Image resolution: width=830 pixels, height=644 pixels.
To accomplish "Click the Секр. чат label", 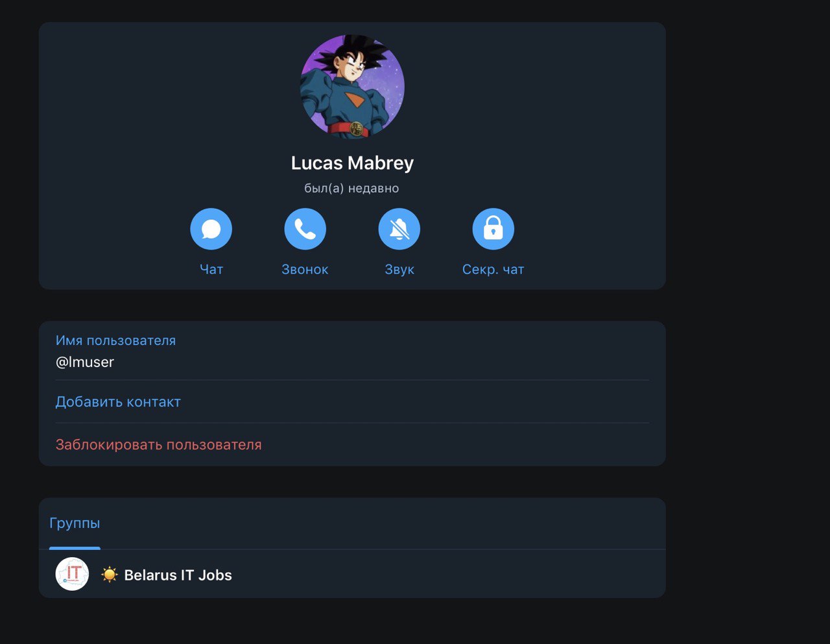I will tap(493, 270).
